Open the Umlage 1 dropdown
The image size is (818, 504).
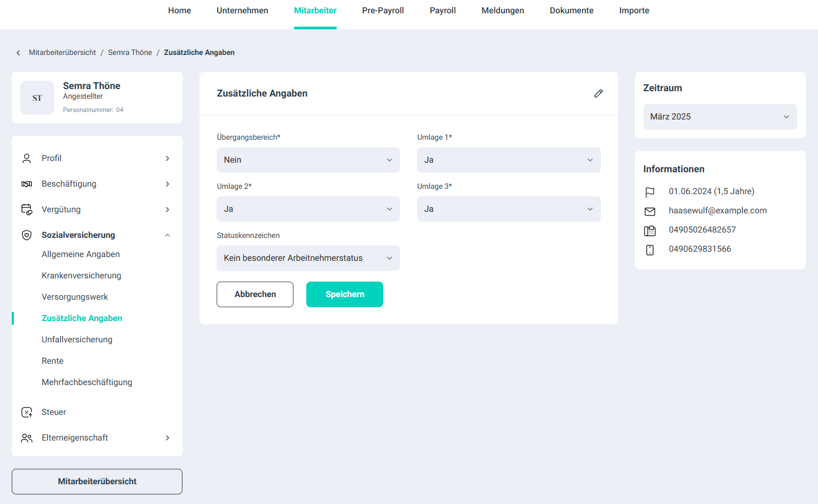point(509,160)
